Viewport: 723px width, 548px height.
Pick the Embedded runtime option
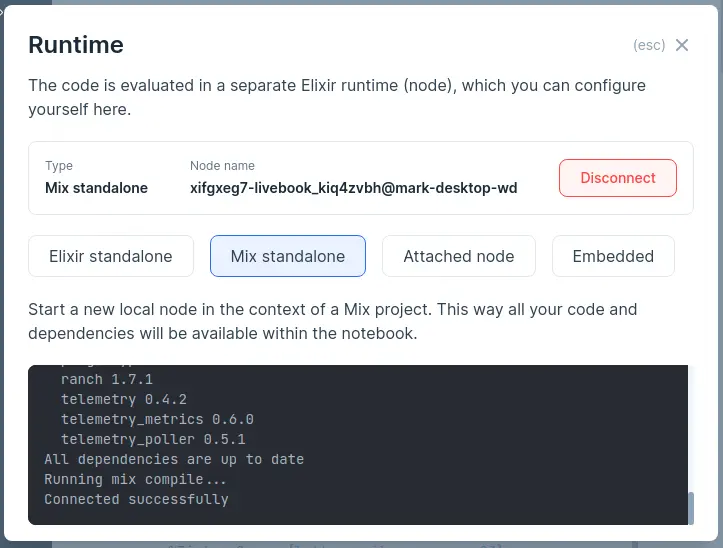click(x=613, y=256)
